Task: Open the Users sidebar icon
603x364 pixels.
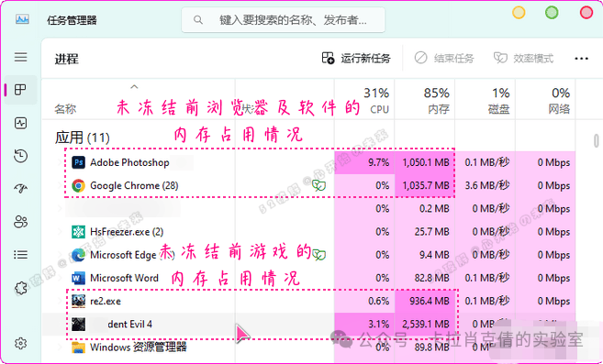Action: (20, 222)
